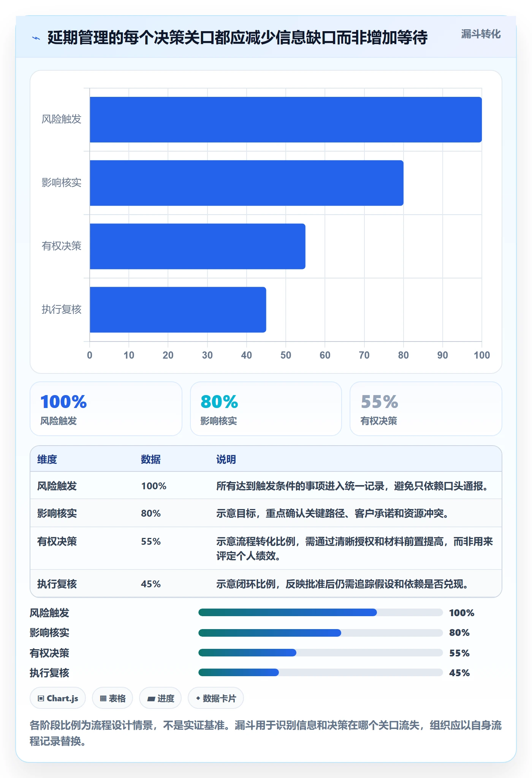Viewport: 532px width, 778px height.
Task: Click the 说明 column header
Action: [226, 459]
